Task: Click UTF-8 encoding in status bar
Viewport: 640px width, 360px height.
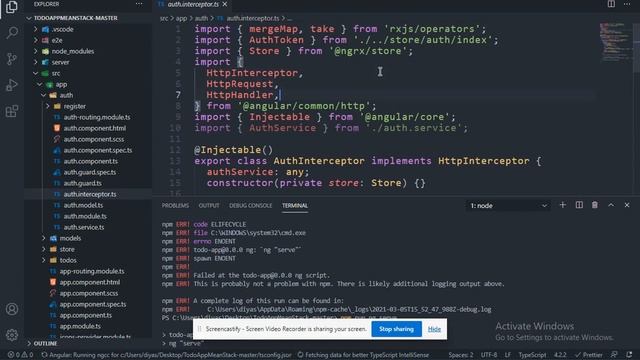Action: (489, 355)
